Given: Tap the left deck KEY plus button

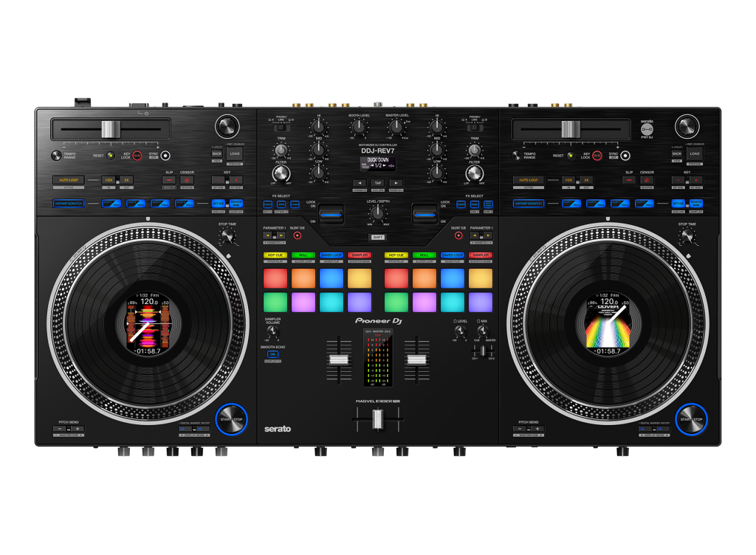Looking at the screenshot, I should tap(236, 179).
